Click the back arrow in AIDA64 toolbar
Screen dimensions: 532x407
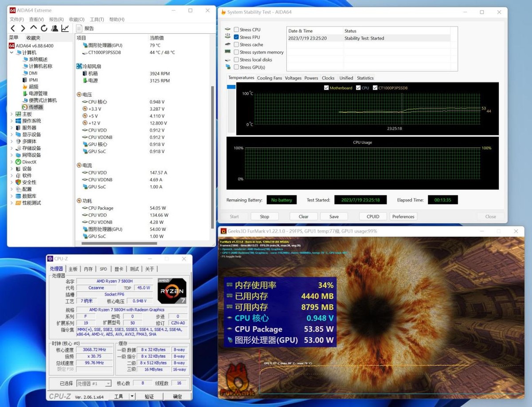13,28
